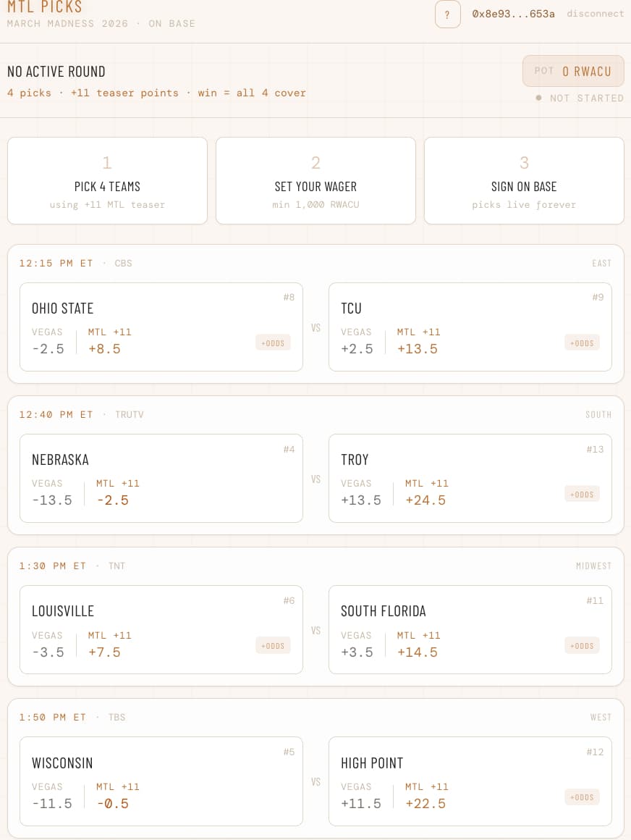
Task: Disconnect the connected wallet
Action: [595, 14]
